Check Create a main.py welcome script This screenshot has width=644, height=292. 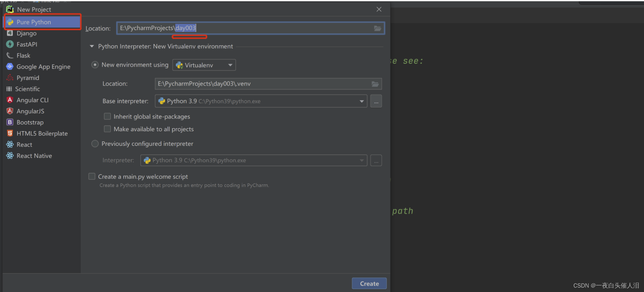click(x=92, y=176)
